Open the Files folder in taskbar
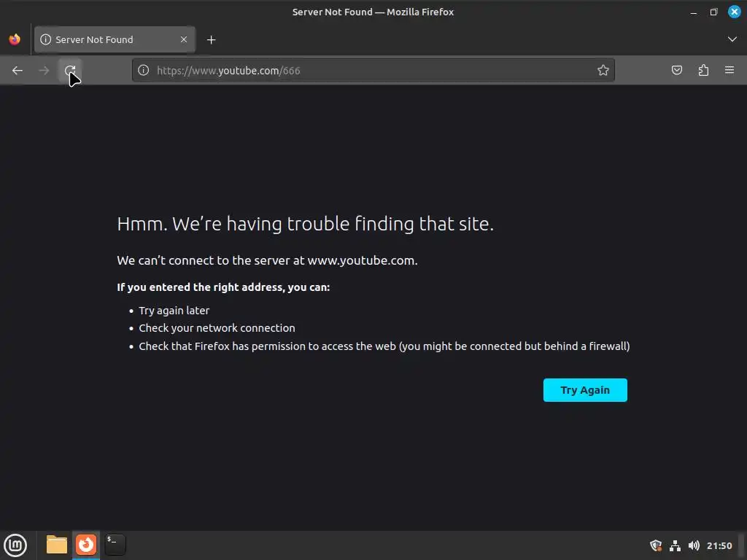Screen dimensions: 747x560 [57, 545]
